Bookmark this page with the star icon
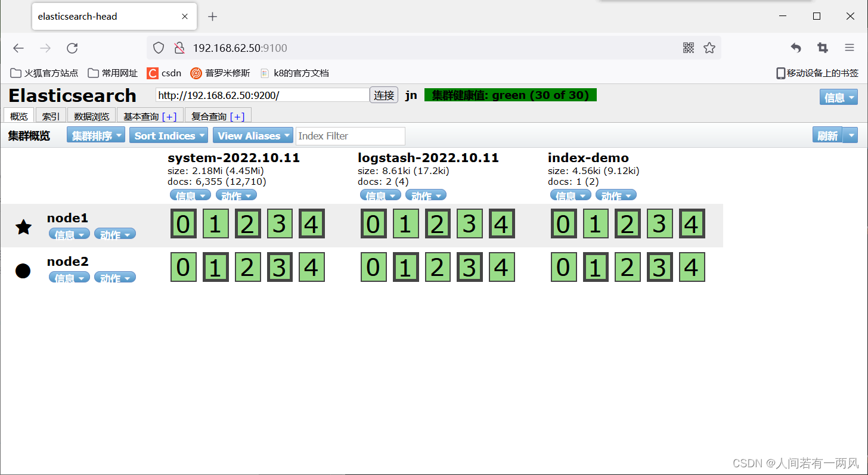This screenshot has height=475, width=868. coord(709,48)
